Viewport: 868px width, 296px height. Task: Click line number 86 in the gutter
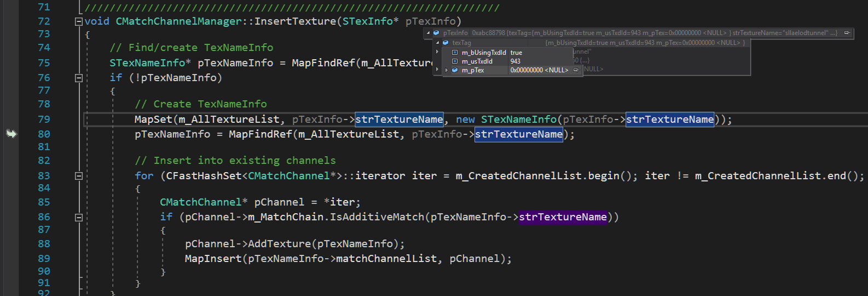coord(44,217)
